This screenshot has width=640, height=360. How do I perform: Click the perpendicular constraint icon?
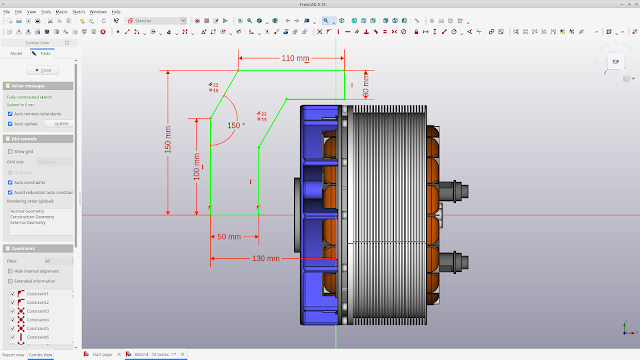[x=366, y=32]
